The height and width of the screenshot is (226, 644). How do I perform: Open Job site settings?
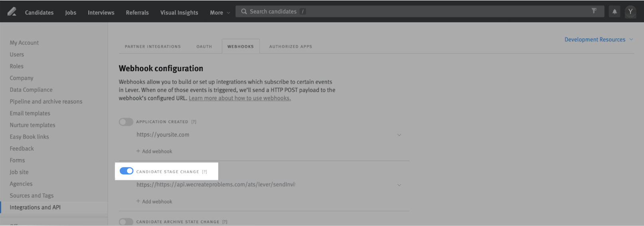coord(19,172)
